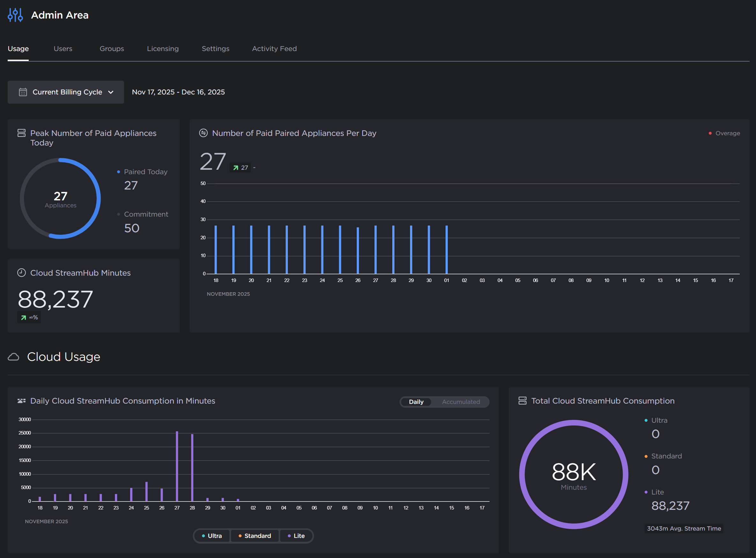
Task: Click the calendar icon in billing cycle selector
Action: (23, 92)
